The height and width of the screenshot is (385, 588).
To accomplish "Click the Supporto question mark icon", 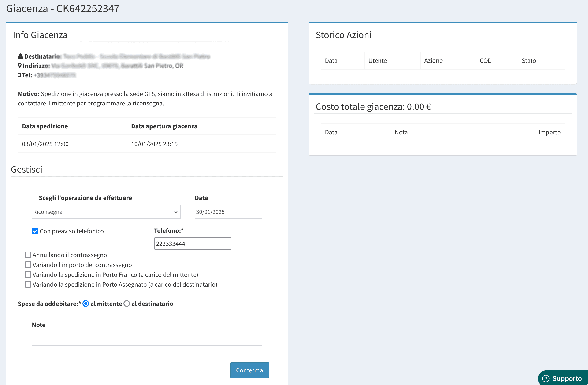I will coord(546,378).
